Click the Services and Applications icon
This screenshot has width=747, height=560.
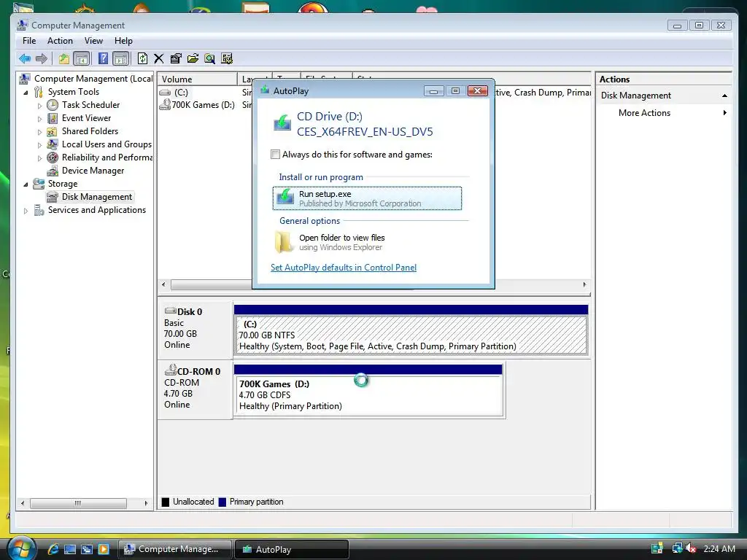click(x=39, y=210)
